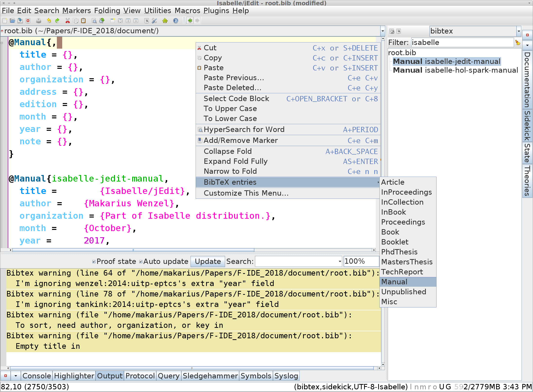Switch to the Console tab

click(x=37, y=376)
